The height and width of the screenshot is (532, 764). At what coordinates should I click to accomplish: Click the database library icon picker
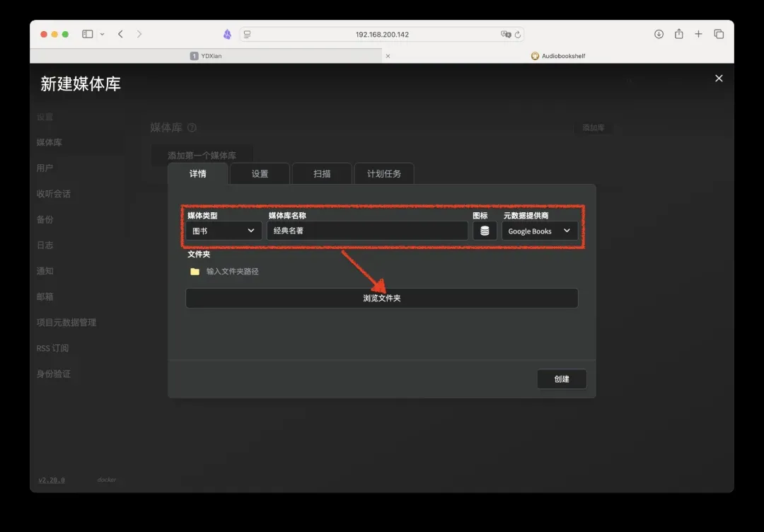[485, 231]
